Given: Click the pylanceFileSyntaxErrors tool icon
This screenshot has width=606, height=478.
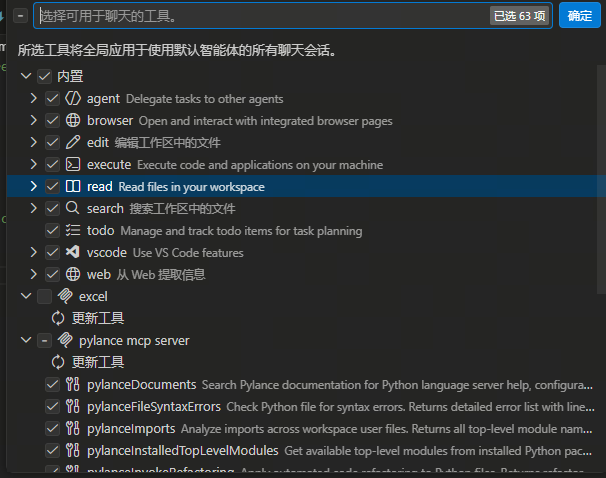Looking at the screenshot, I should click(73, 406).
